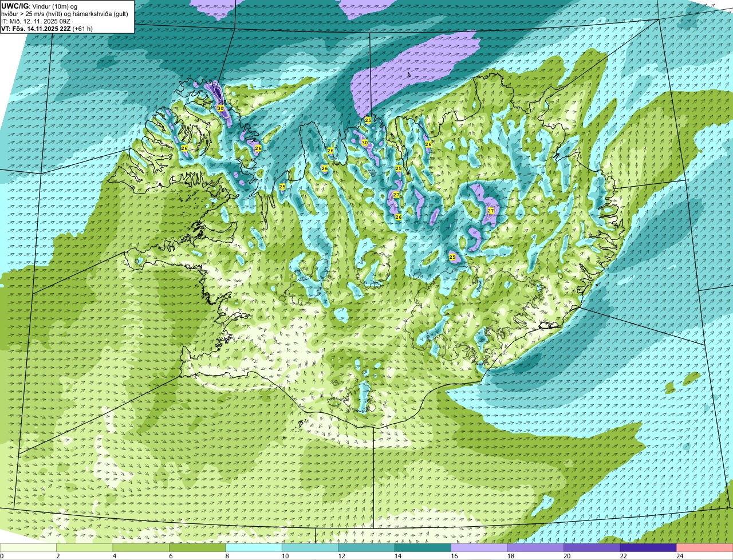The image size is (733, 560).
Task: Click the legend tick label "20"
Action: (567, 556)
